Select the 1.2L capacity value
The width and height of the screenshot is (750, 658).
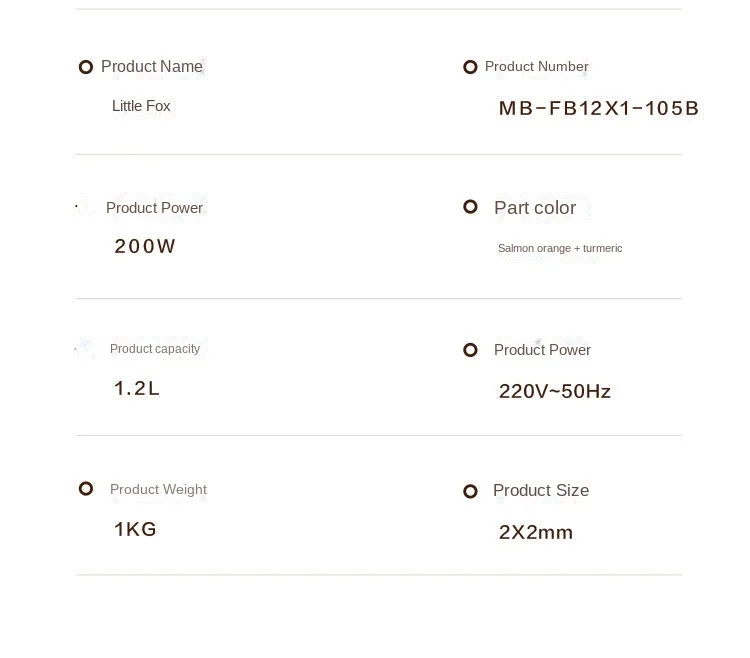pyautogui.click(x=137, y=388)
